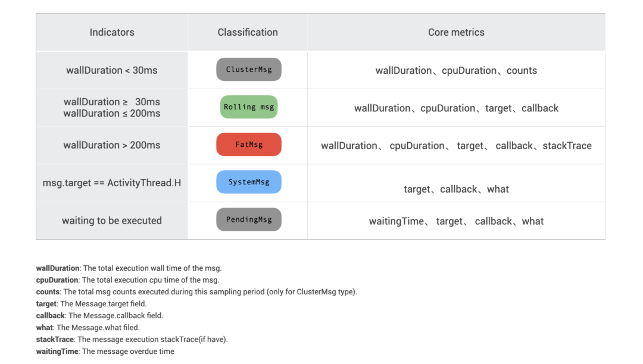643x364 pixels.
Task: Click the gray PendingMsg badge
Action: pos(248,219)
